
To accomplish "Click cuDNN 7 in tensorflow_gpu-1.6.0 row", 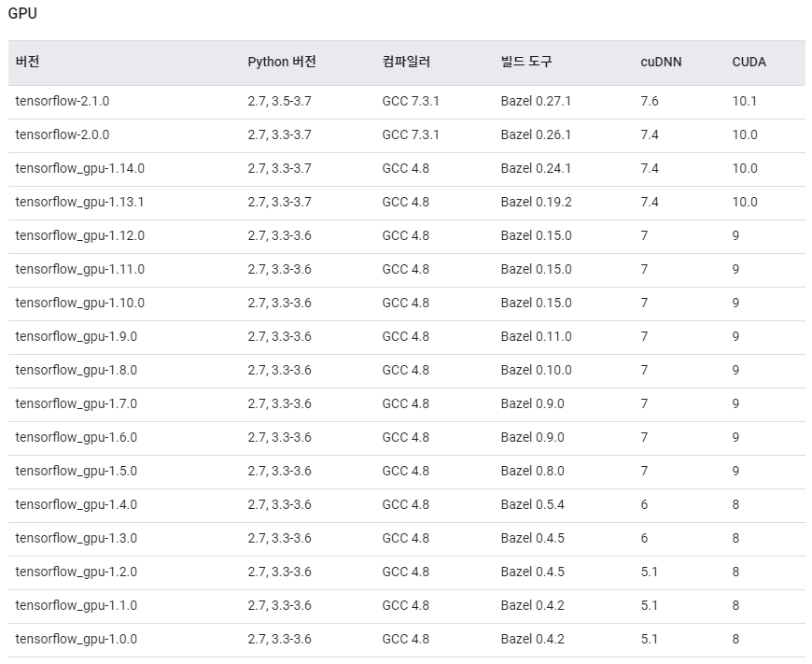I will pos(644,437).
